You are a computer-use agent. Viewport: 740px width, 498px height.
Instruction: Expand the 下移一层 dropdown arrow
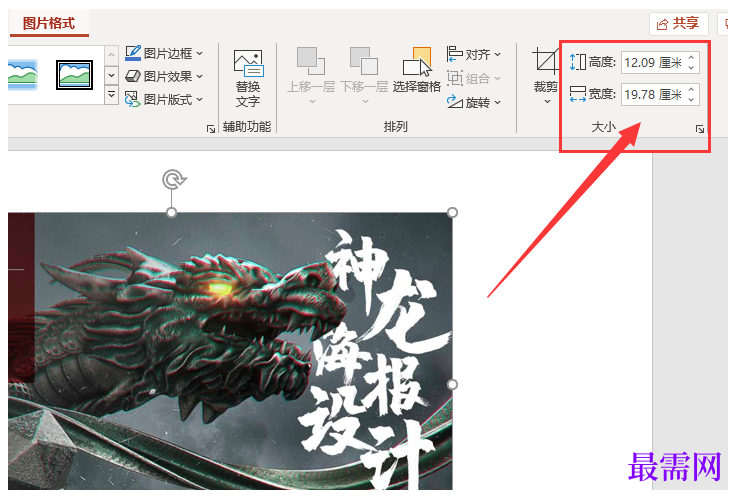click(365, 101)
